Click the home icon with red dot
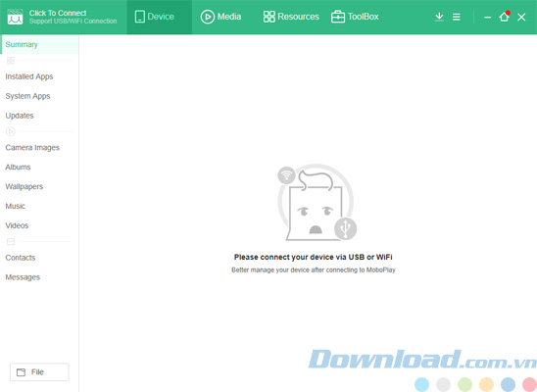The width and height of the screenshot is (537, 392). [x=504, y=17]
